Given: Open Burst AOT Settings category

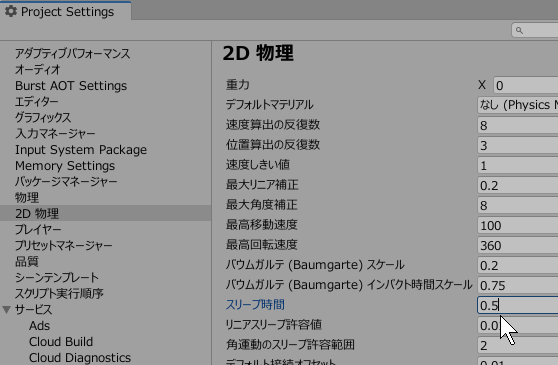Looking at the screenshot, I should click(x=71, y=86).
